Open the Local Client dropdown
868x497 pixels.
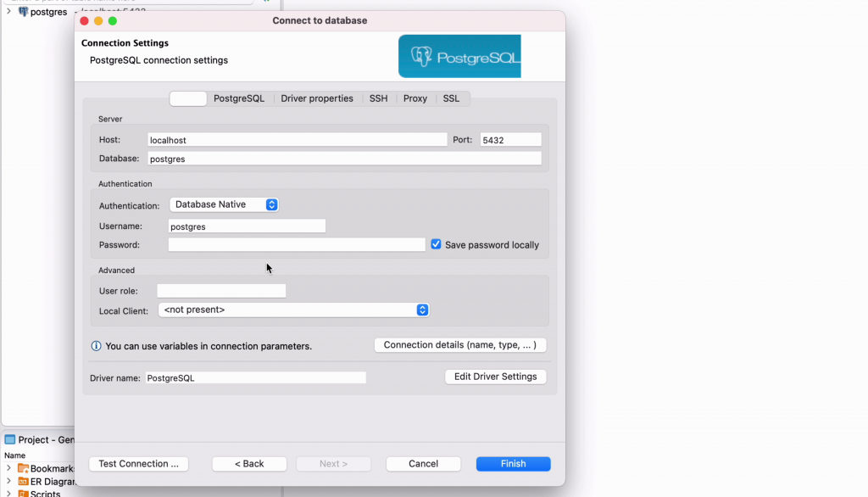[293, 310]
